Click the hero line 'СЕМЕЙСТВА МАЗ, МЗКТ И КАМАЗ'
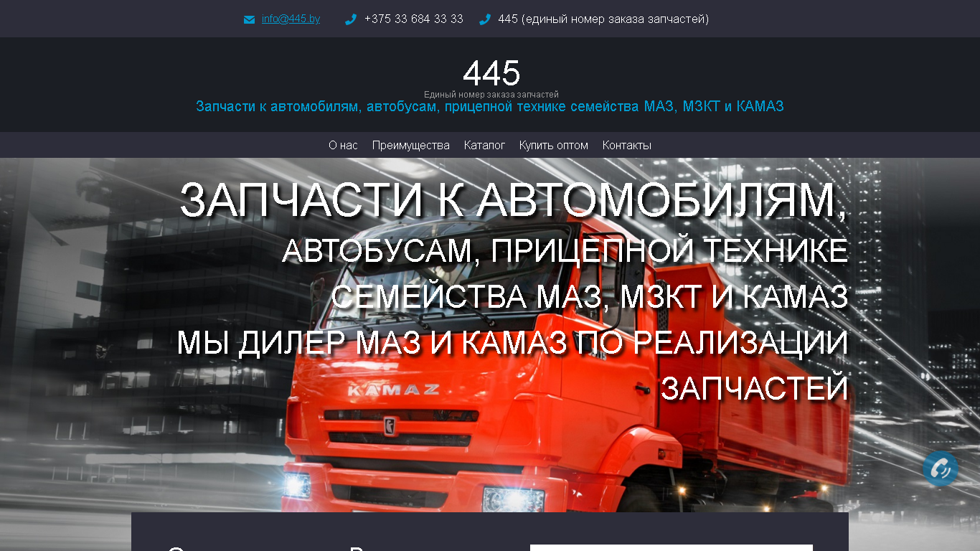The height and width of the screenshot is (551, 980). point(590,297)
